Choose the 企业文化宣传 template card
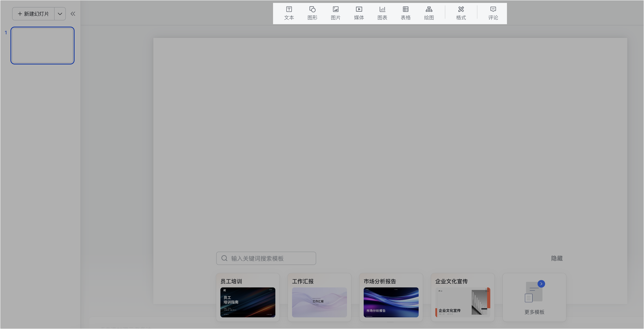 coord(463,297)
